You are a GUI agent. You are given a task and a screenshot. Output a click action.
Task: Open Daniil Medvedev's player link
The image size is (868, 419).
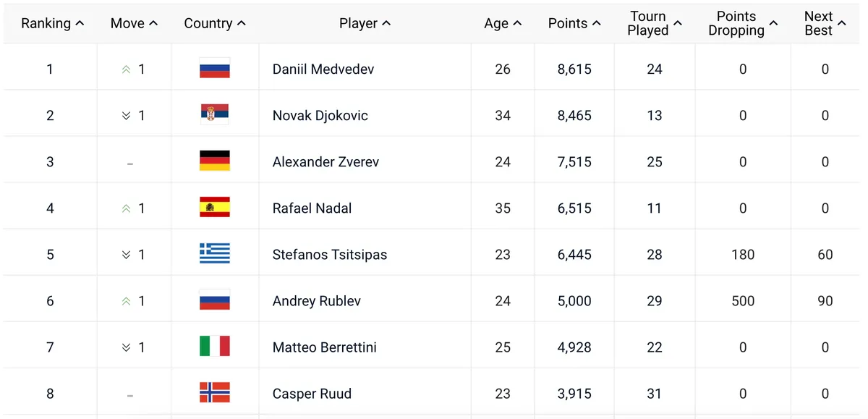[x=323, y=69]
